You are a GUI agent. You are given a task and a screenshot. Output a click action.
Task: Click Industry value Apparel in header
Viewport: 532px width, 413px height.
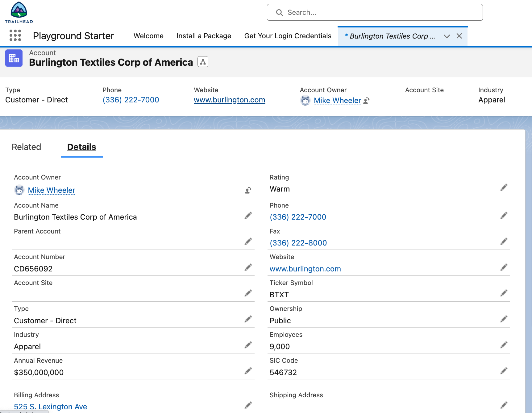[492, 100]
